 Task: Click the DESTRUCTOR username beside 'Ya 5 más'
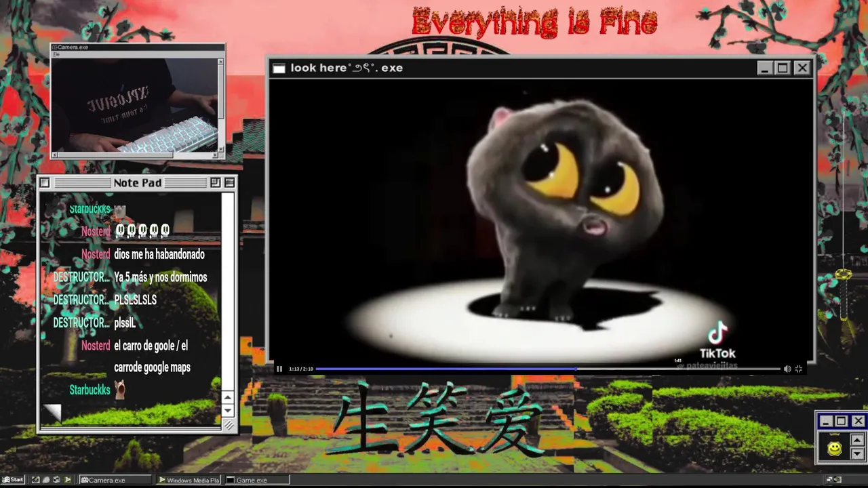tap(81, 277)
